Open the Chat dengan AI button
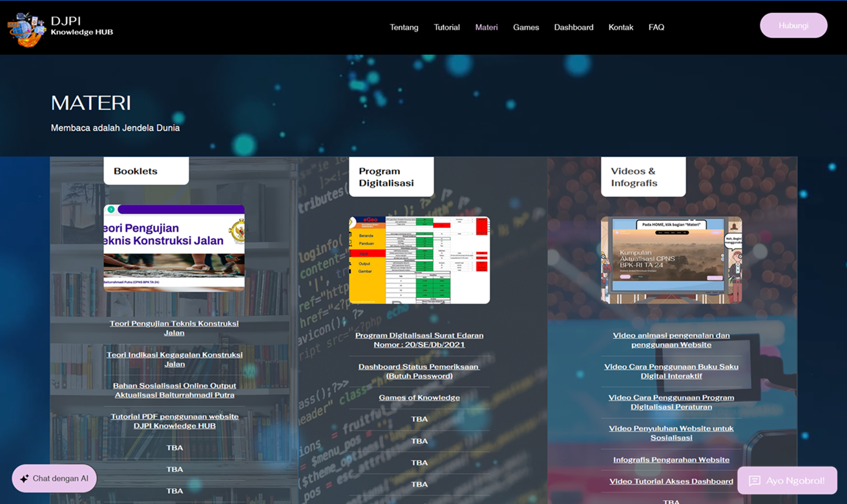Image resolution: width=847 pixels, height=504 pixels. 54,479
